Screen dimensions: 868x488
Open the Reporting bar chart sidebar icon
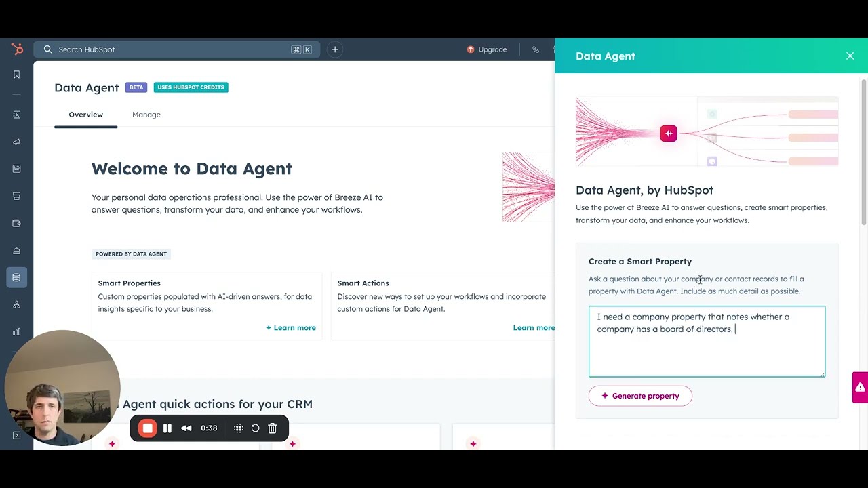tap(17, 331)
